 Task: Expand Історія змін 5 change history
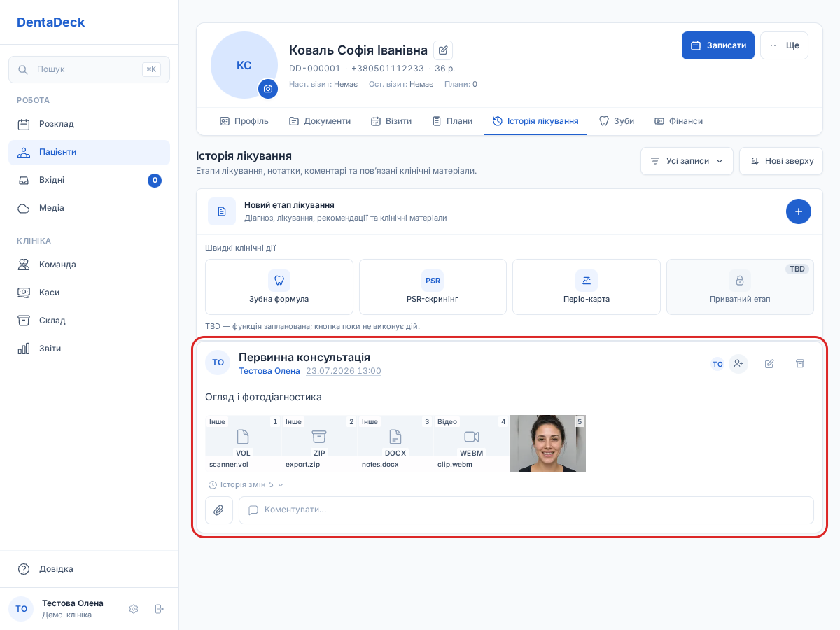tap(246, 484)
